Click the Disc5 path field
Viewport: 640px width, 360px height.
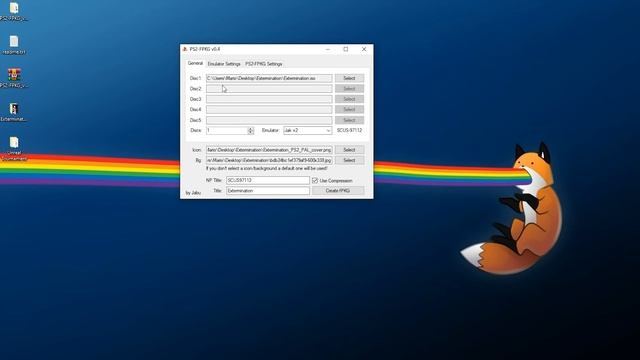(x=269, y=120)
